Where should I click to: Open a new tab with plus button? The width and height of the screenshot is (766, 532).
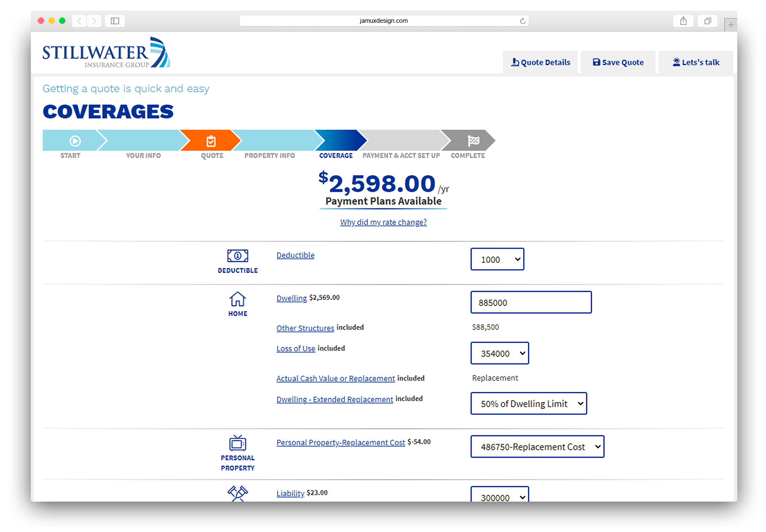point(731,25)
